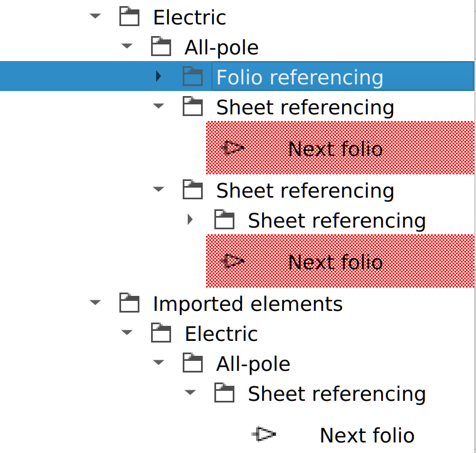
Task: Select Next folio under Imported elements
Action: click(367, 435)
